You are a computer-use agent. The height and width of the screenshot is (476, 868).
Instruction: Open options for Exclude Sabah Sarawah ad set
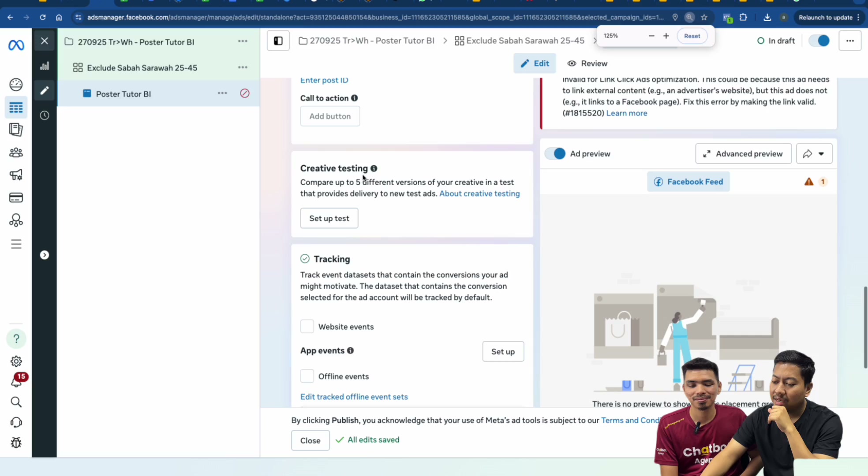[243, 67]
